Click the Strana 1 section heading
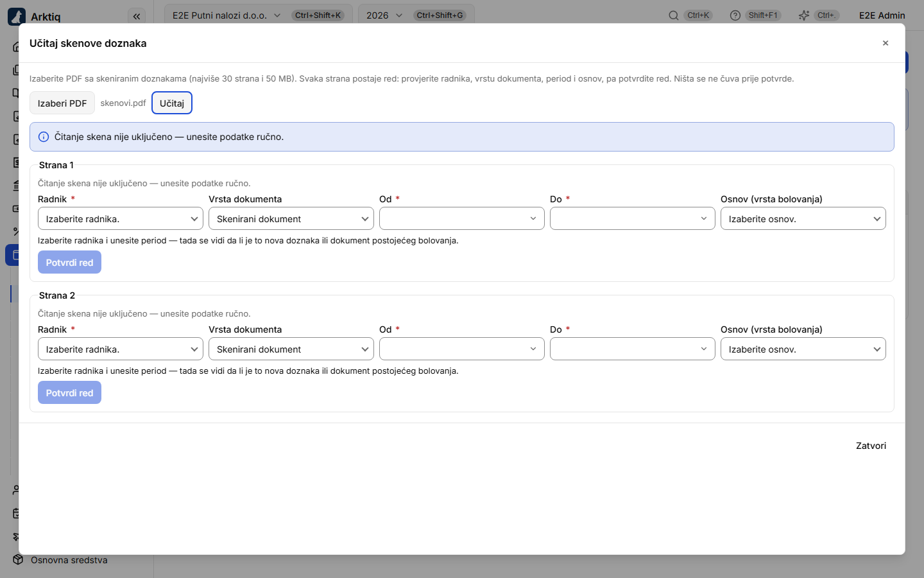The height and width of the screenshot is (578, 924). point(56,165)
